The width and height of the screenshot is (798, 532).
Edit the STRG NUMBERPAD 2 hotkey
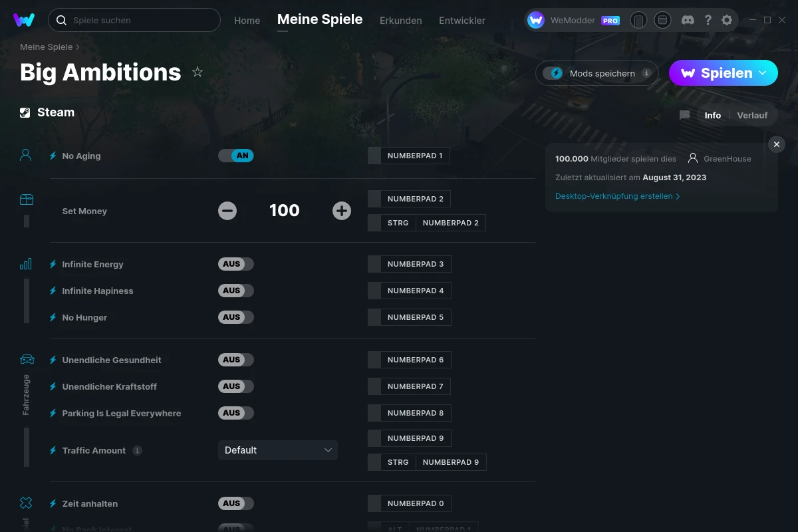[x=427, y=223]
